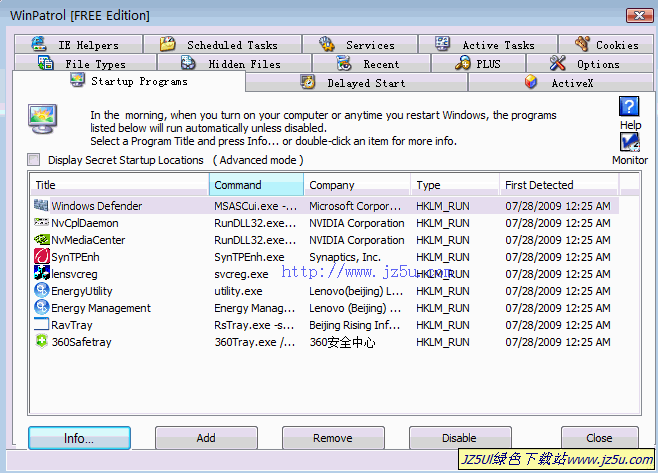Click the SynTPEnh red icon
The height and width of the screenshot is (473, 658).
click(x=42, y=256)
